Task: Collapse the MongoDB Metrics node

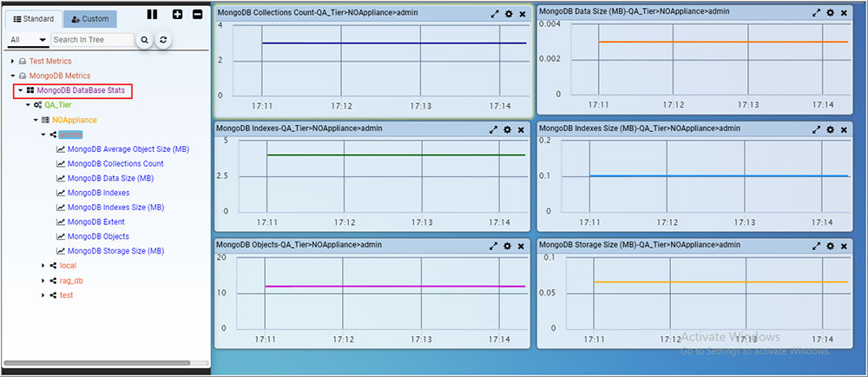Action: [12, 76]
